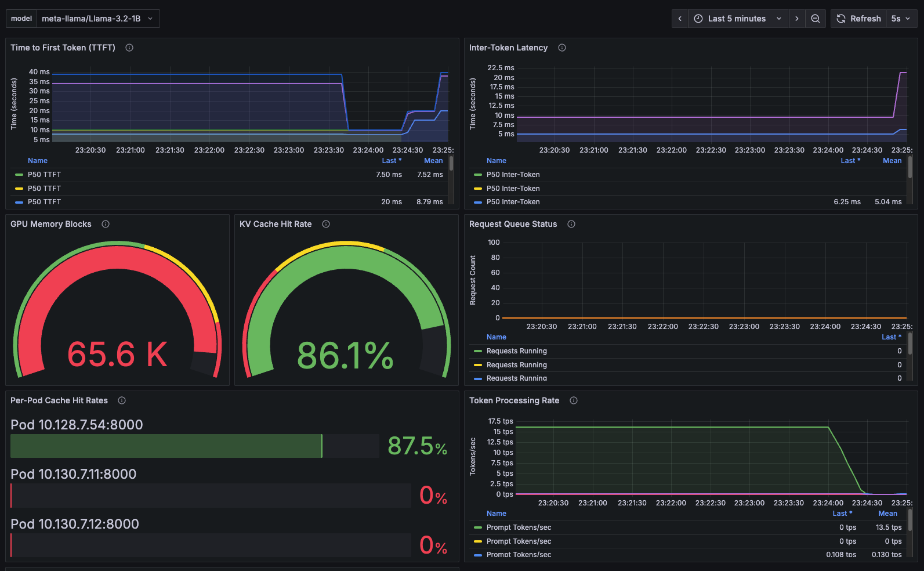Sort TTFT legend by Mean column

tap(433, 161)
